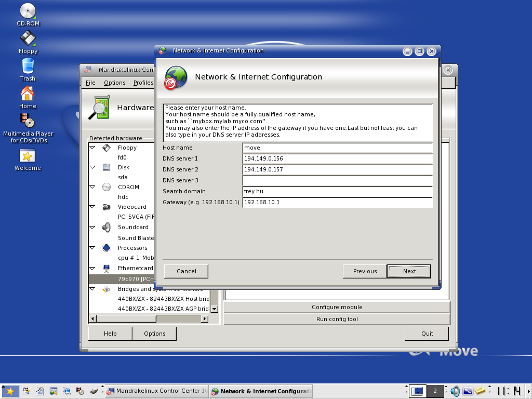
Task: Click the Network Configuration window title-bar menu icon
Action: (x=163, y=50)
